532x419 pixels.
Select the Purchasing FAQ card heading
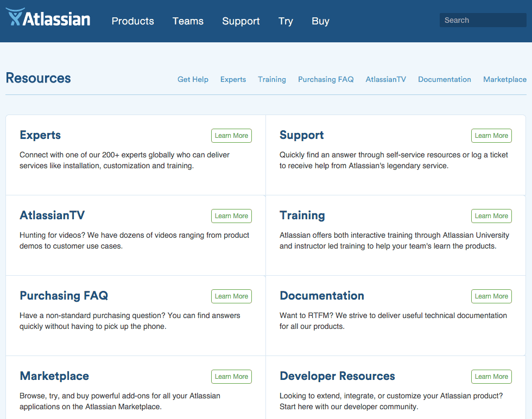click(x=64, y=296)
